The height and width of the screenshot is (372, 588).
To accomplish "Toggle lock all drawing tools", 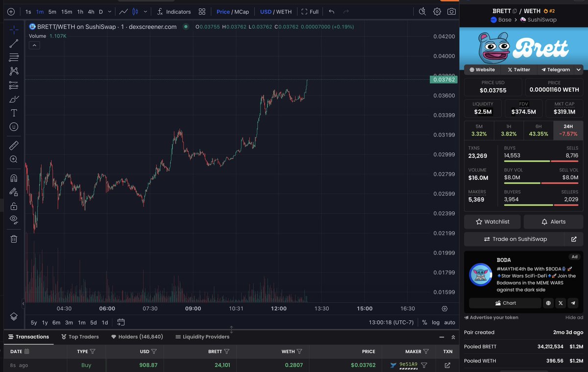I will pos(14,206).
